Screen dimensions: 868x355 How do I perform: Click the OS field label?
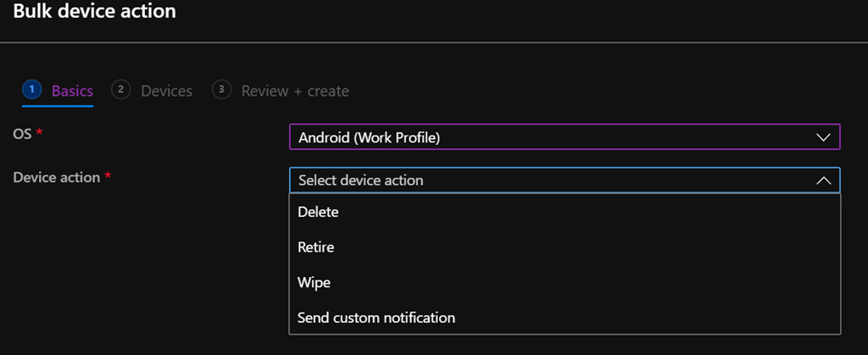22,136
